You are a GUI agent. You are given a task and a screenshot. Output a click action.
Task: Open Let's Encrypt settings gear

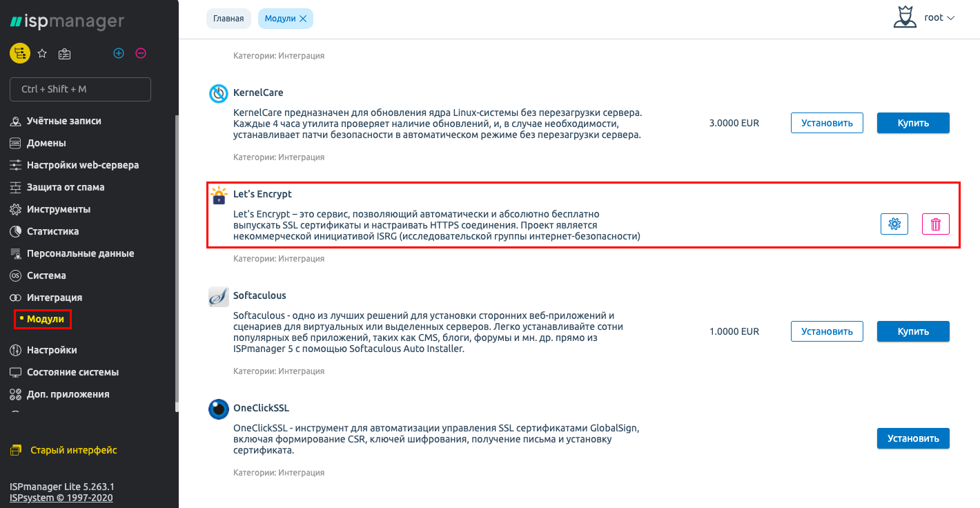point(894,224)
